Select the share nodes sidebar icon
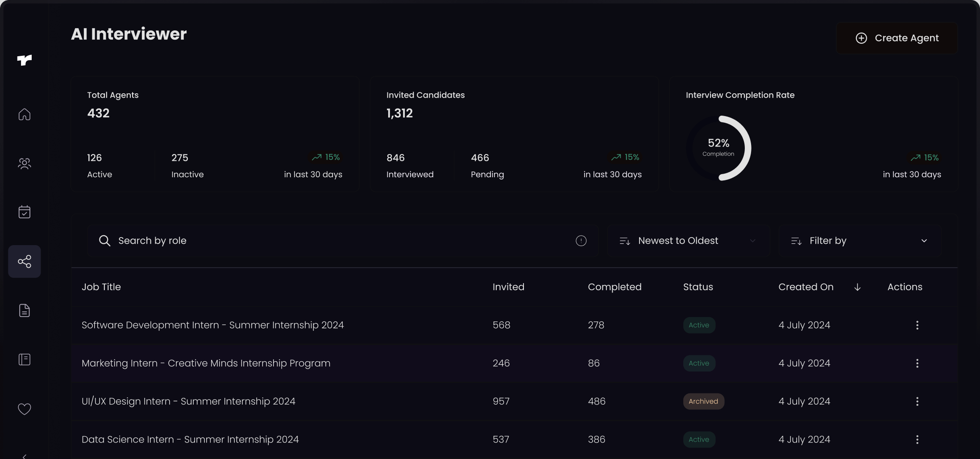980x459 pixels. pos(25,262)
